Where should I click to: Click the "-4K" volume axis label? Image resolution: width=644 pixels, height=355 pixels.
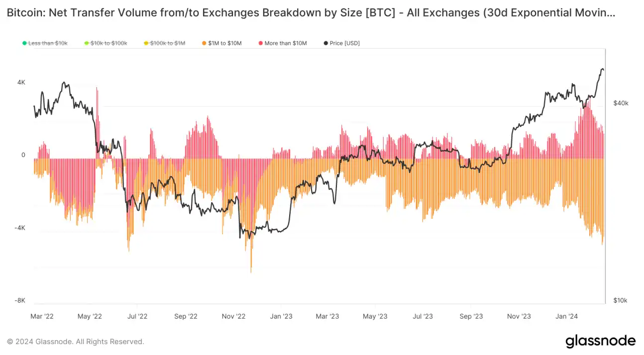pyautogui.click(x=19, y=228)
